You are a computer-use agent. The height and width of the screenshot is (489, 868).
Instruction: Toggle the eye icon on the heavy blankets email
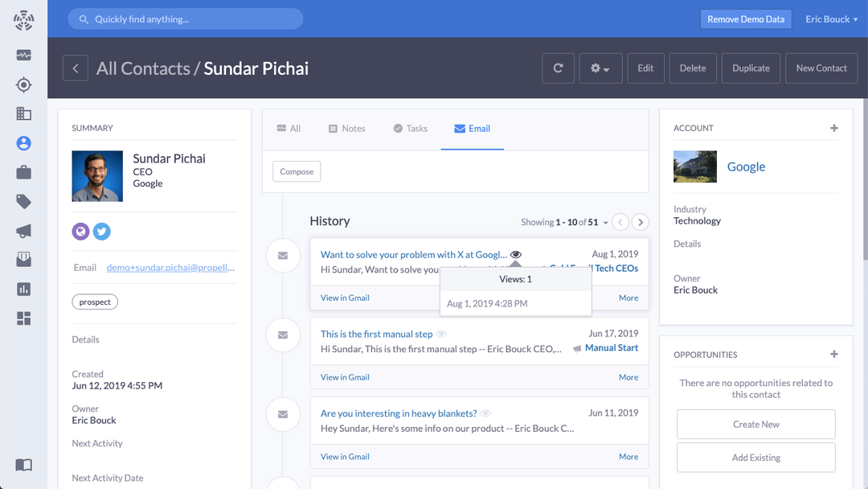pos(485,413)
